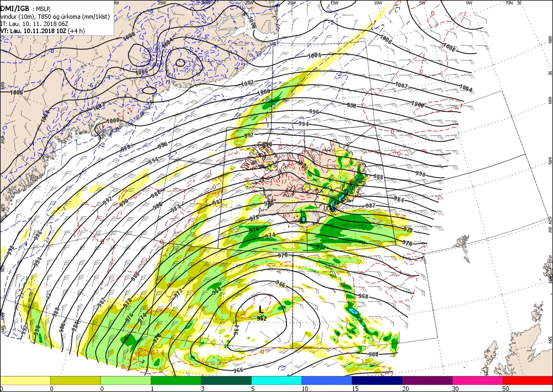553x392 pixels.
Task: Click the '5W' longitude label
Action: click(x=422, y=2)
